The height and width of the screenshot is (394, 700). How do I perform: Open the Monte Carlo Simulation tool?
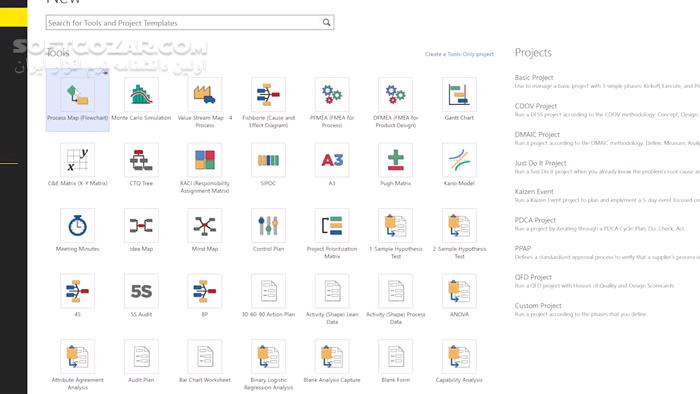[141, 95]
